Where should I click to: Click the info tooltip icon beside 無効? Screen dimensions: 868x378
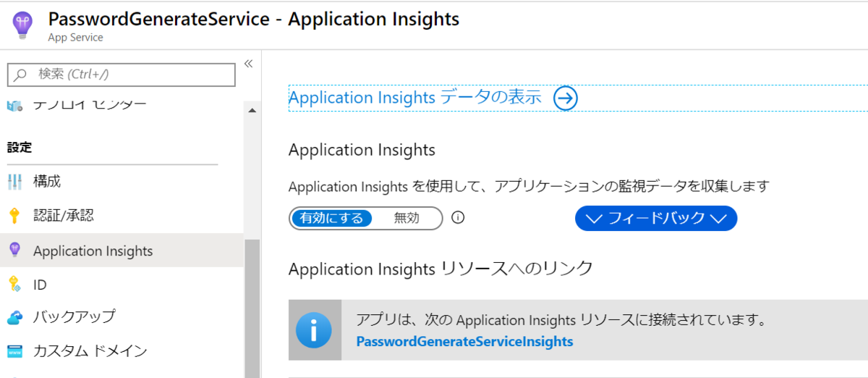pos(457,217)
